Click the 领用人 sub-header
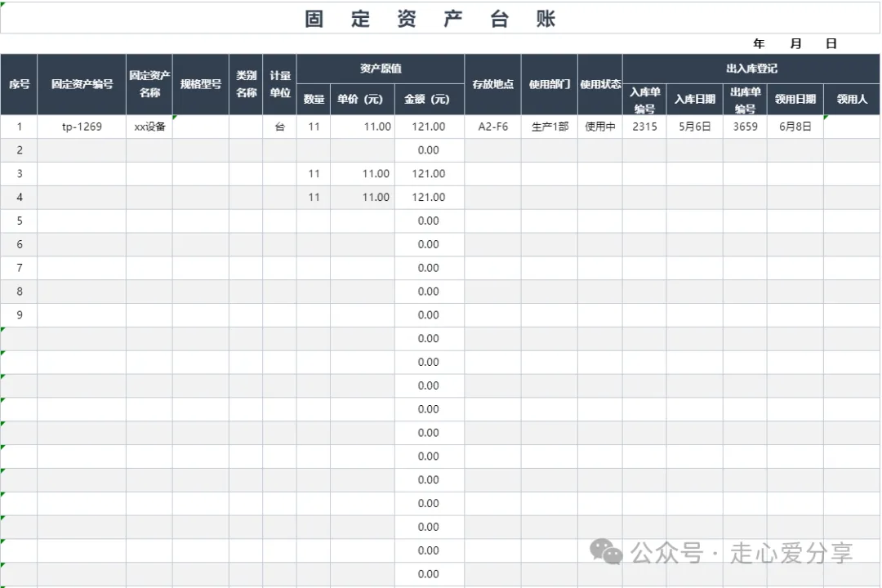The height and width of the screenshot is (588, 882). 852,100
